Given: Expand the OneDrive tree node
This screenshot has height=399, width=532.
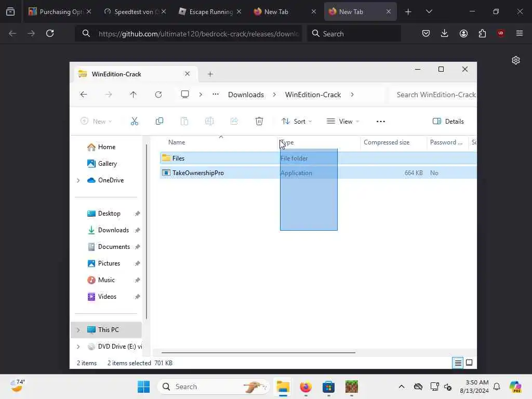Looking at the screenshot, I should click(x=78, y=180).
